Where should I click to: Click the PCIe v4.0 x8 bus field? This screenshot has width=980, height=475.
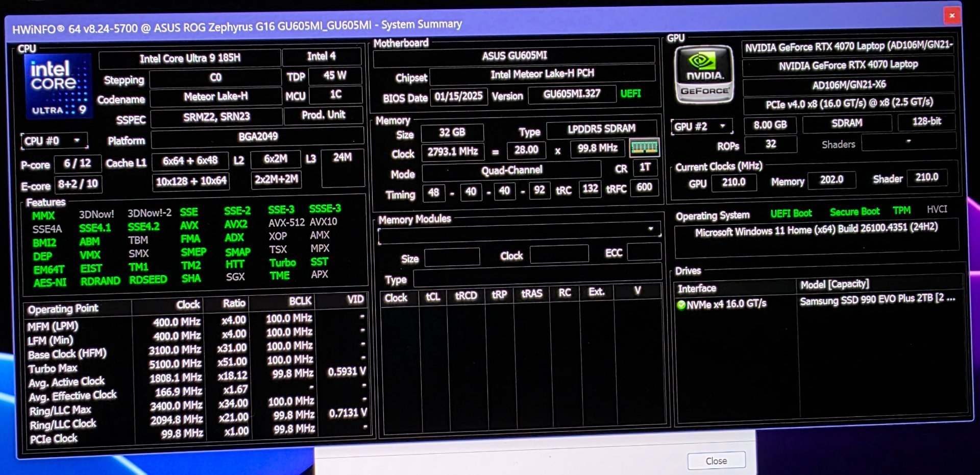(x=849, y=104)
